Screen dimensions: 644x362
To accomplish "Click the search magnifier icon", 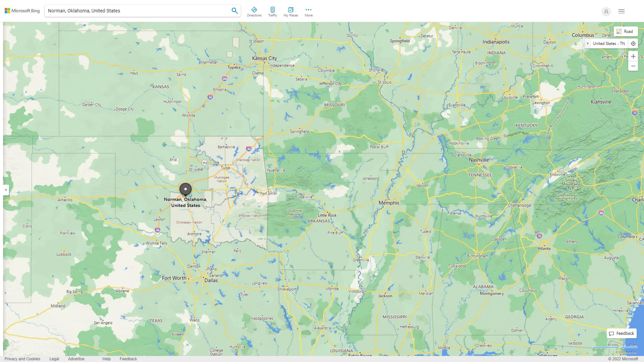I will coord(234,10).
